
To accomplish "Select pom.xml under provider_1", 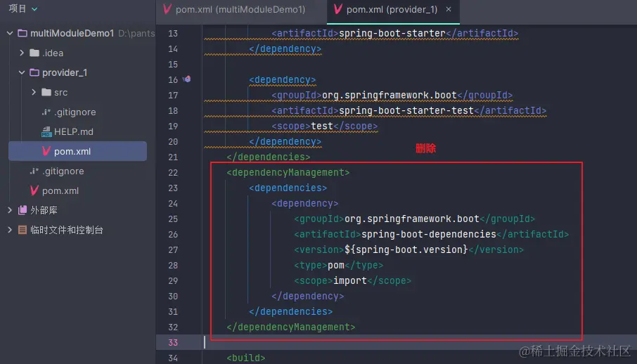I will [x=77, y=151].
